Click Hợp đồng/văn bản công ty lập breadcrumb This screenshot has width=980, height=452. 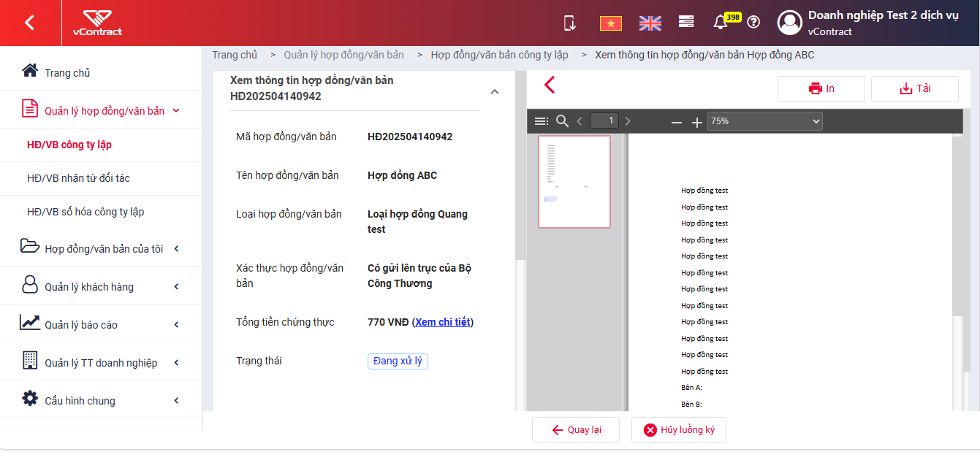[499, 55]
